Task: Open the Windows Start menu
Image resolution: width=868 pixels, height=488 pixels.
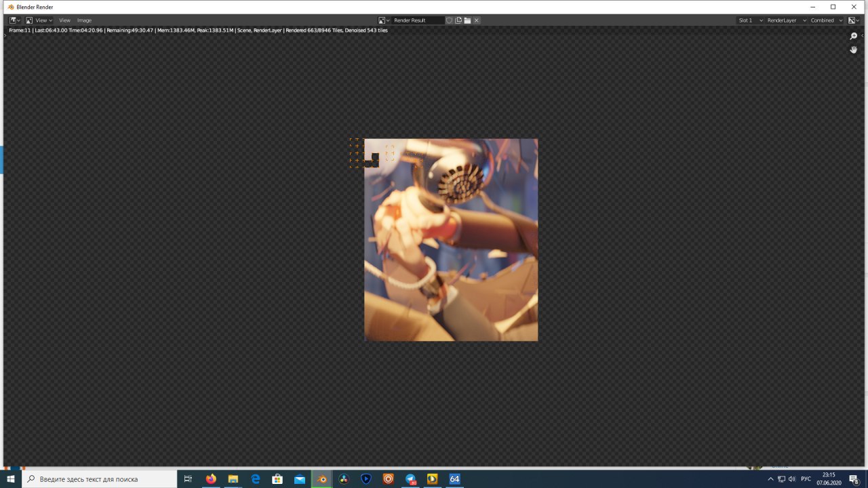Action: [11, 479]
